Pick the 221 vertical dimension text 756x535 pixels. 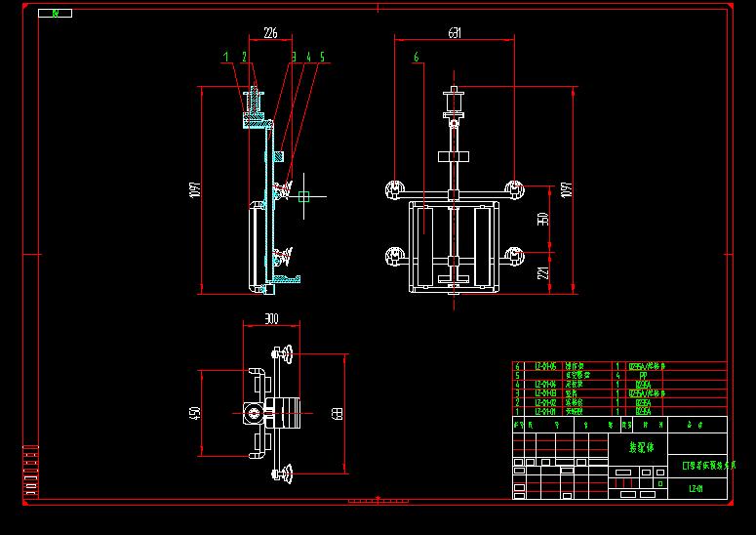[x=543, y=273]
